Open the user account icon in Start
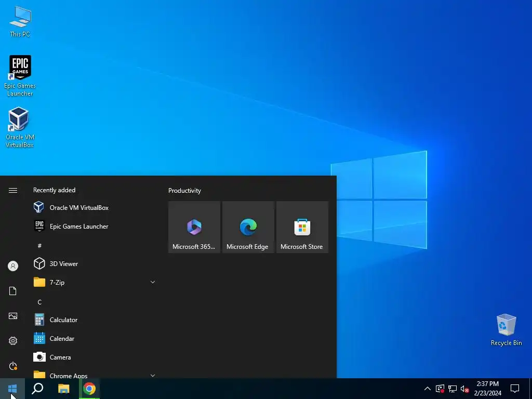 pyautogui.click(x=13, y=265)
